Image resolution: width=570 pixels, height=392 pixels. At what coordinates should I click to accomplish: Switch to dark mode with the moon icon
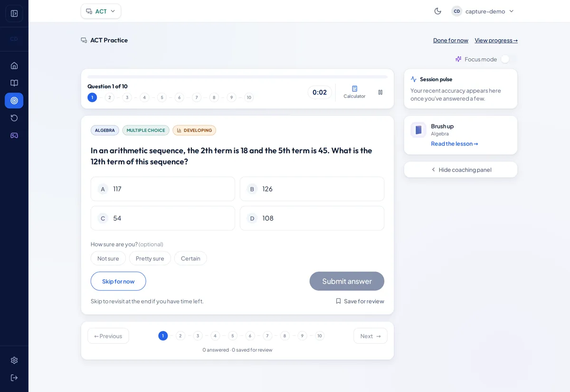438,11
